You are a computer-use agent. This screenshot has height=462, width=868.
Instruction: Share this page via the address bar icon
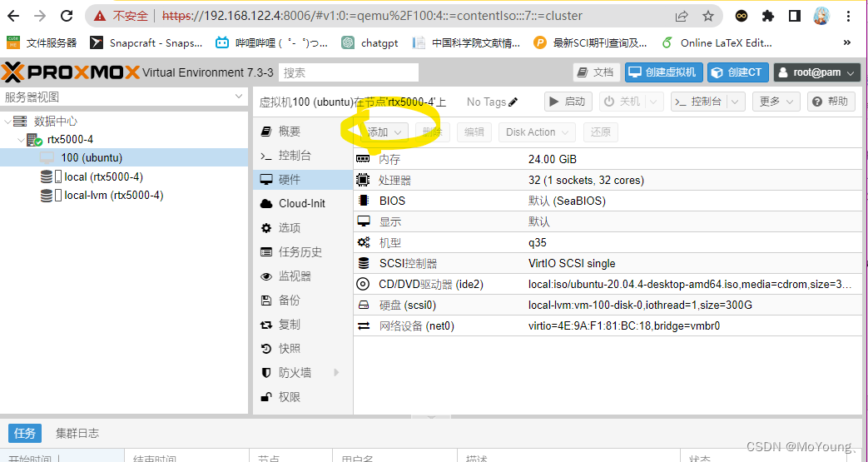682,16
